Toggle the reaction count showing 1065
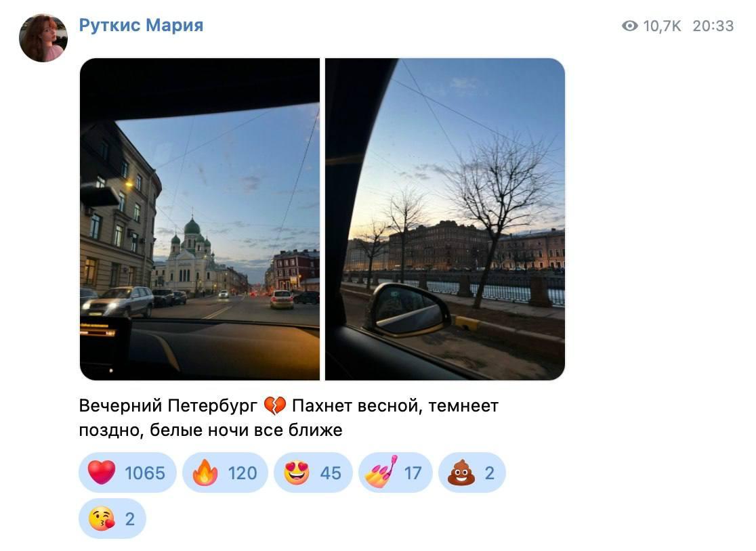 click(145, 473)
